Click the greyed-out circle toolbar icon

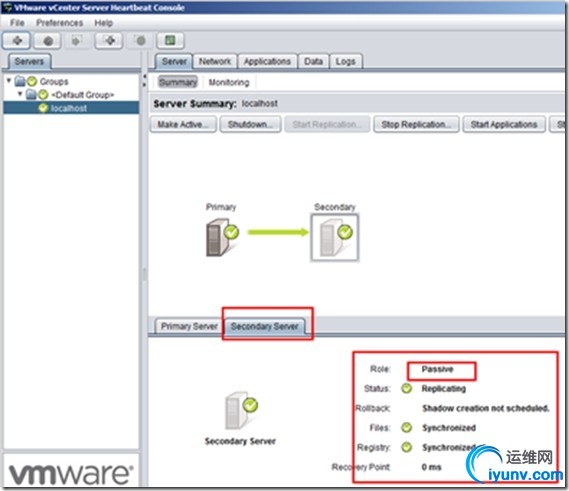pyautogui.click(x=141, y=41)
